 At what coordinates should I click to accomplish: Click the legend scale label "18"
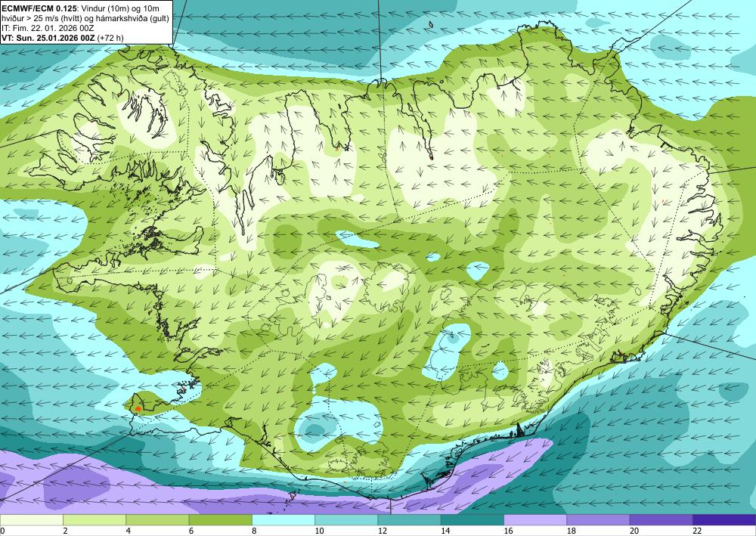pos(572,531)
